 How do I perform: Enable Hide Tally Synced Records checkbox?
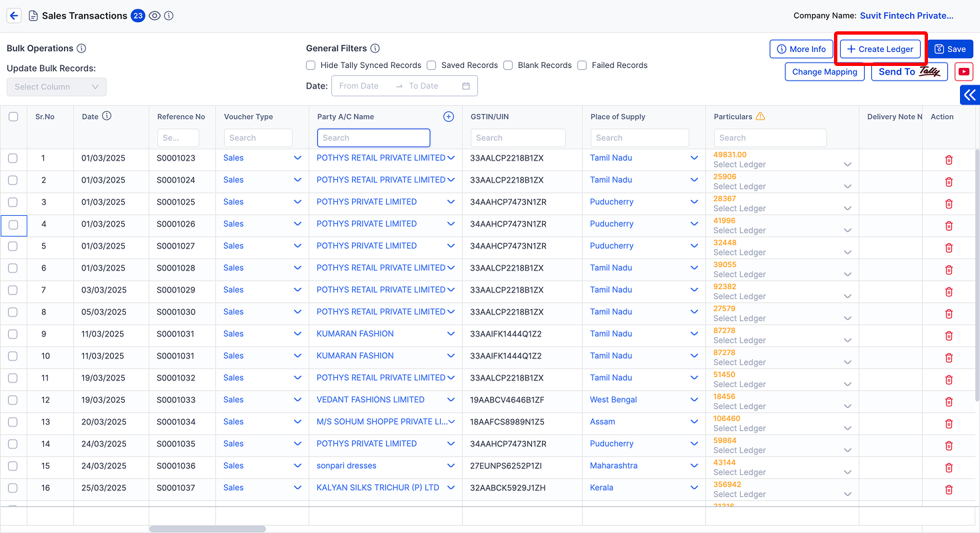(x=311, y=65)
